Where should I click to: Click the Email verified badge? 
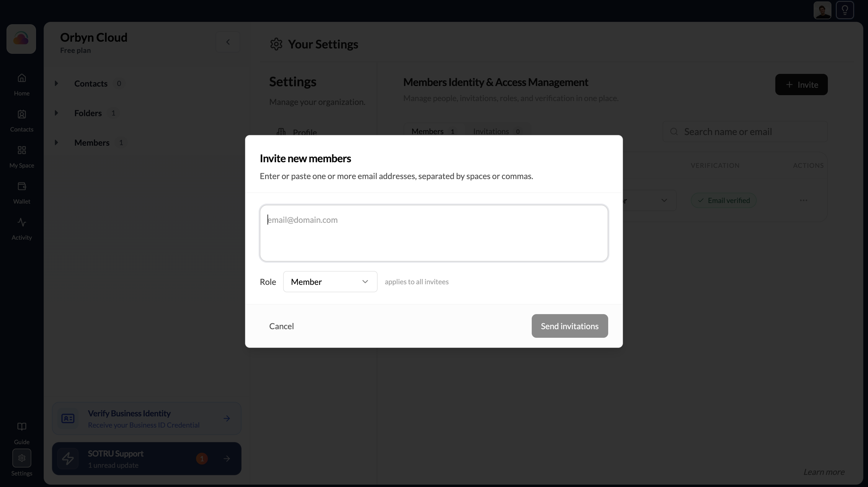[723, 200]
